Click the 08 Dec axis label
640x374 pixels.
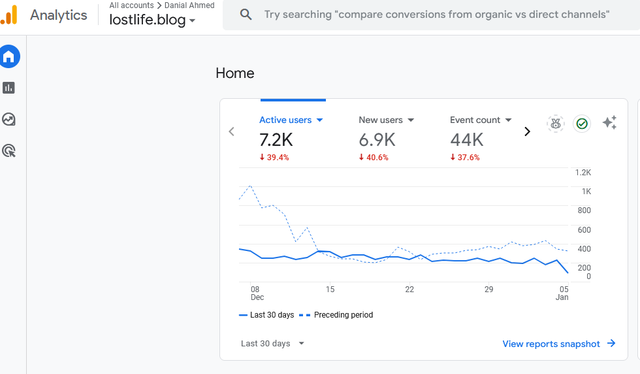point(257,293)
